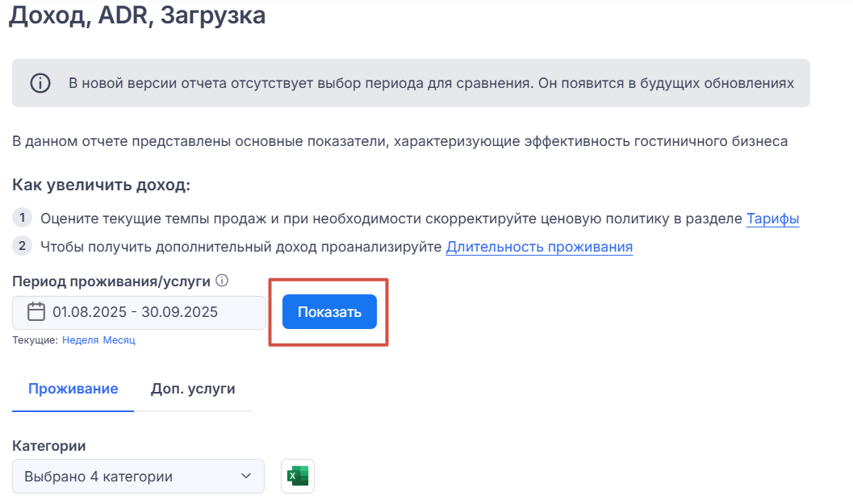Switch to the Проживание tab
The height and width of the screenshot is (504, 853).
point(73,389)
